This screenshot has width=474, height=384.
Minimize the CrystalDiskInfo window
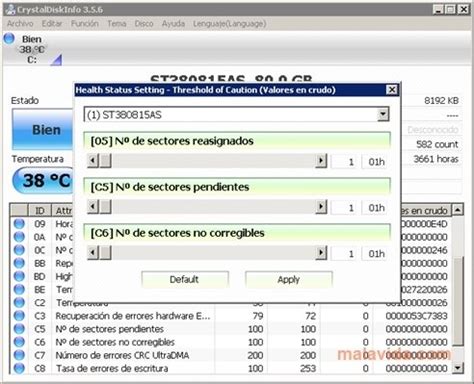[439, 10]
